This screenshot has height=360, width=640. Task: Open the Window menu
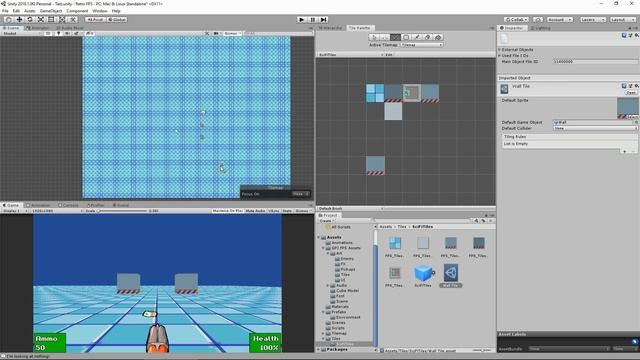(100, 11)
